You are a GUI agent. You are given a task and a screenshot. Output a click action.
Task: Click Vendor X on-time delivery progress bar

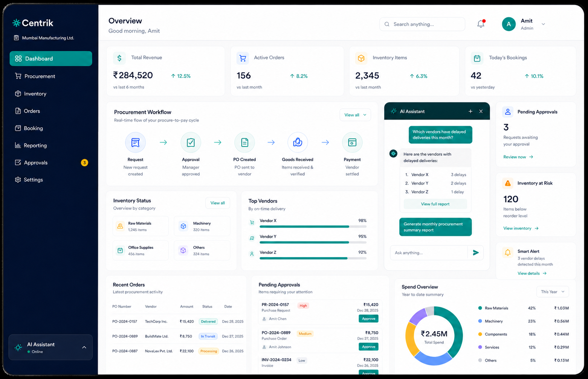(x=313, y=227)
